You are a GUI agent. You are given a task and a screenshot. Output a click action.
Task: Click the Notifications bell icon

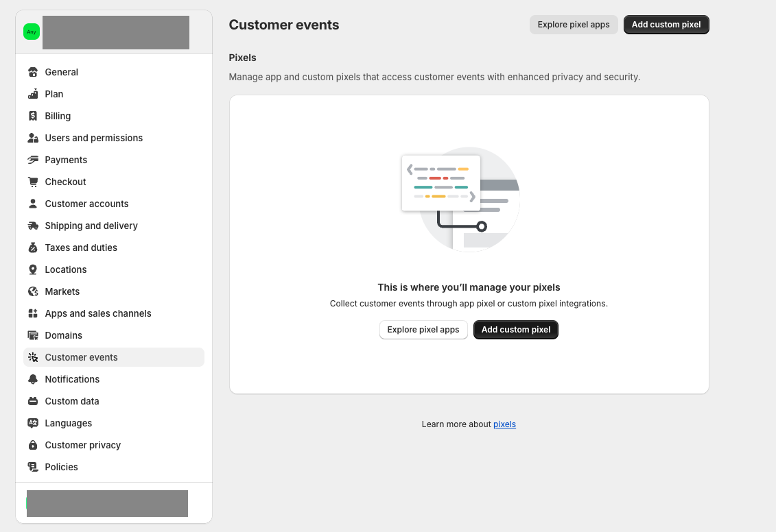(x=33, y=379)
